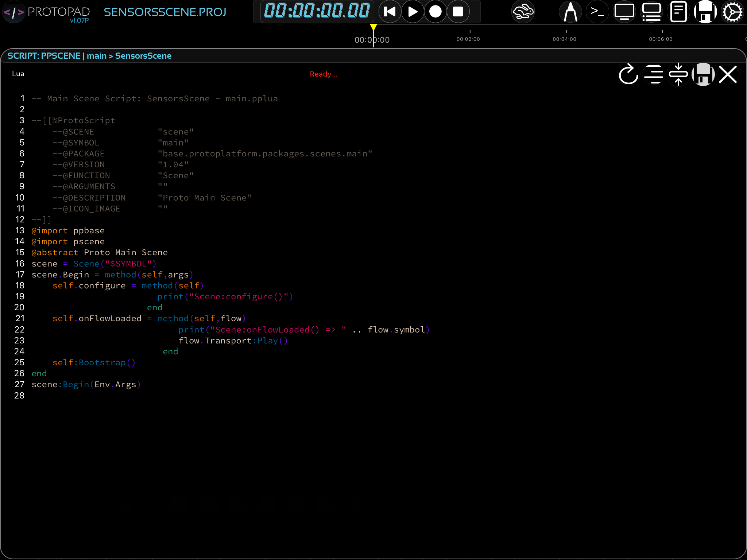Save project with top toolbar floppy disk

[705, 12]
